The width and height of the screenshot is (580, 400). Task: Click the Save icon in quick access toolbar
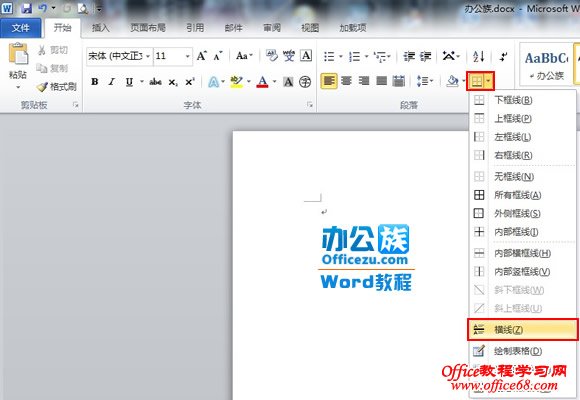26,8
